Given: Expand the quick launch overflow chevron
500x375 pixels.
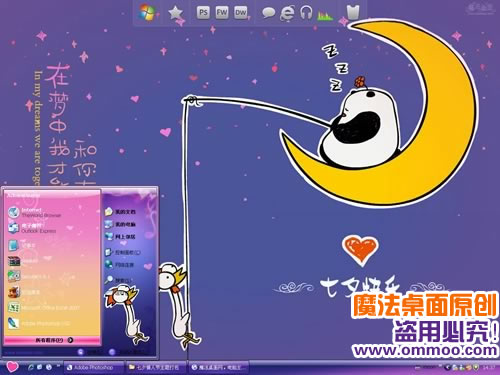Looking at the screenshot, I should point(58,366).
